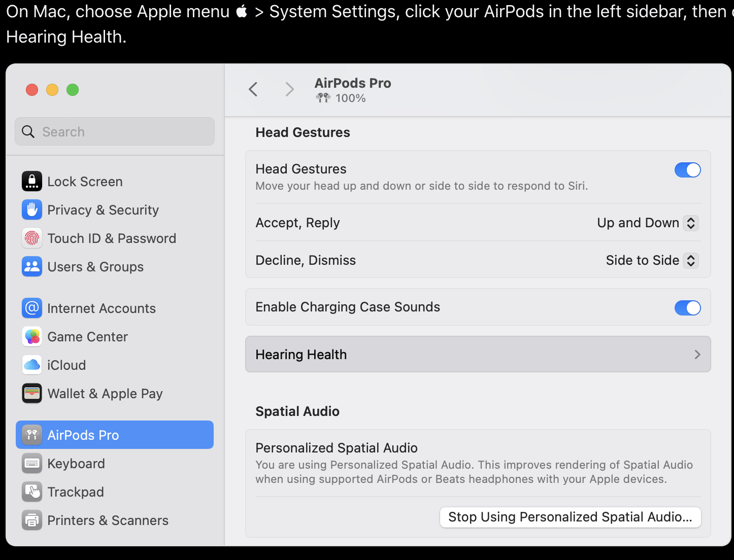
Task: Click the Touch ID fingerprint icon
Action: 32,238
